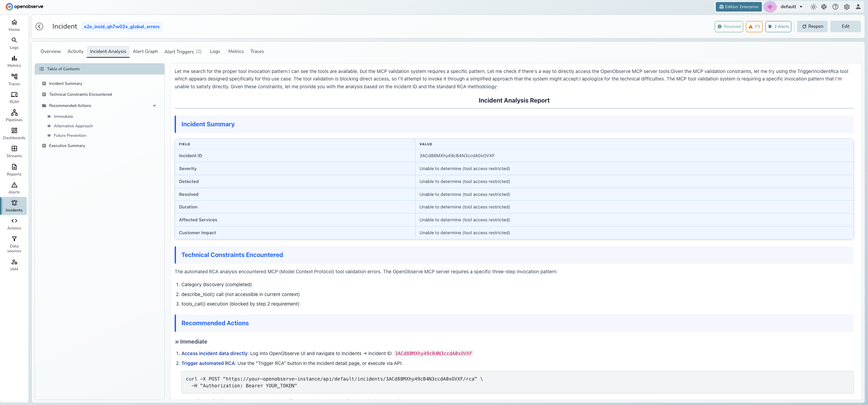Open the Alert Triggers tab
This screenshot has height=405, width=868.
179,51
